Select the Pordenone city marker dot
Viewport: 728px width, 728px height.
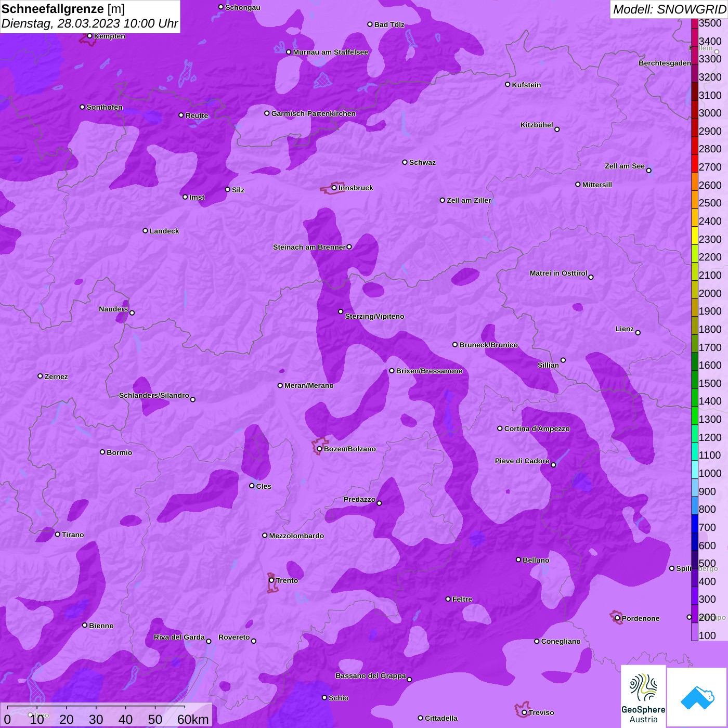tap(617, 618)
